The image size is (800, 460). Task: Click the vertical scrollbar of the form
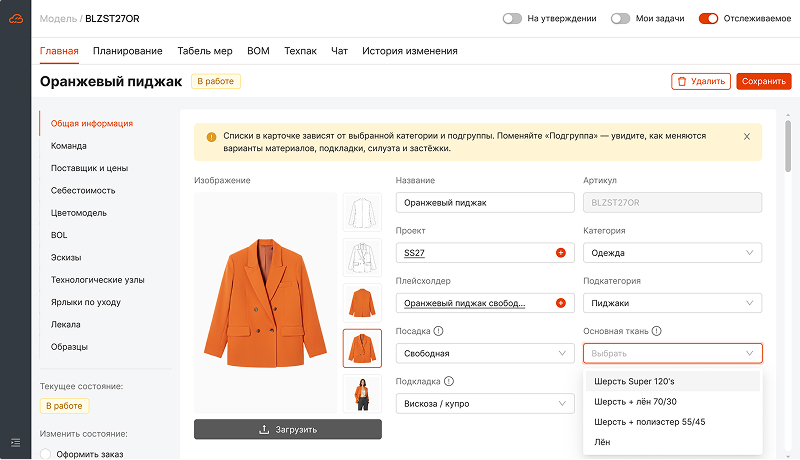point(788,146)
